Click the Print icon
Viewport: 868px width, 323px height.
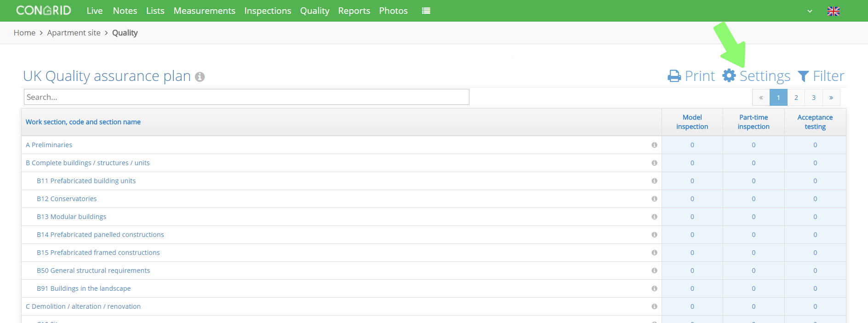click(674, 76)
